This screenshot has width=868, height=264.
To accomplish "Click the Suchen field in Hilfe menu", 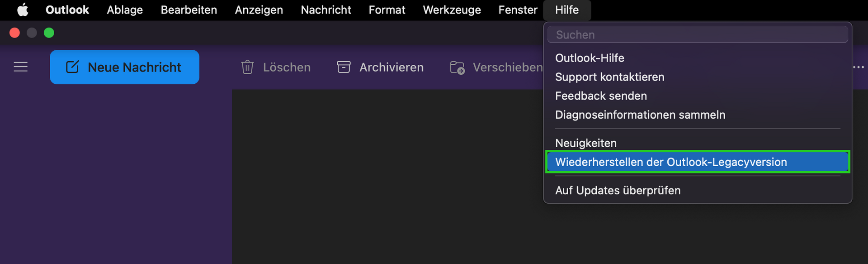I will pyautogui.click(x=698, y=34).
